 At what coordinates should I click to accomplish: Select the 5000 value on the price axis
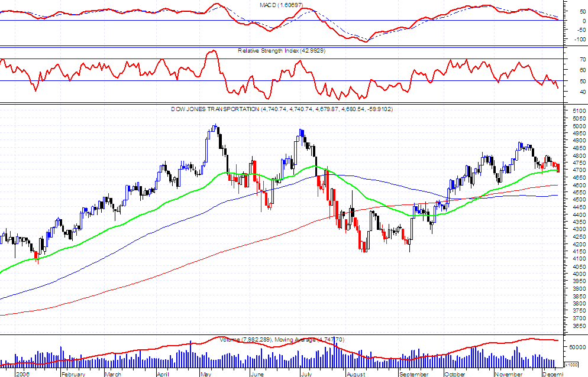click(579, 126)
